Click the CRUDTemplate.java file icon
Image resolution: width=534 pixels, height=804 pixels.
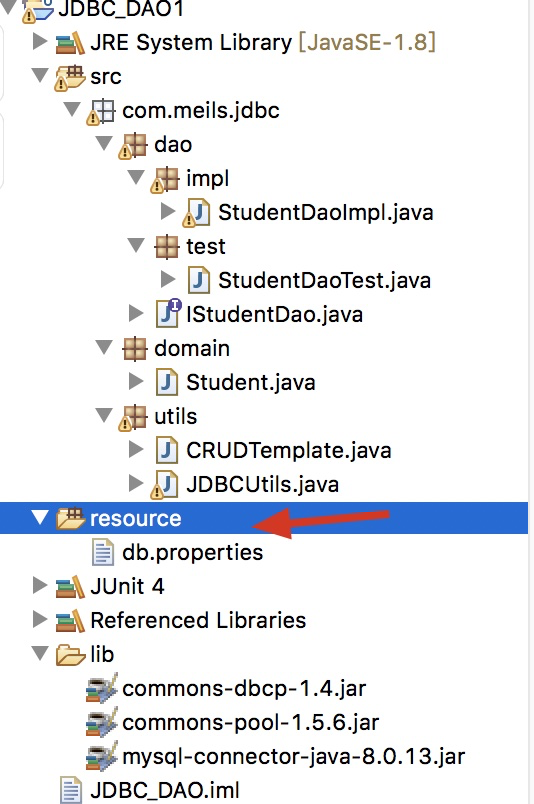tap(167, 451)
